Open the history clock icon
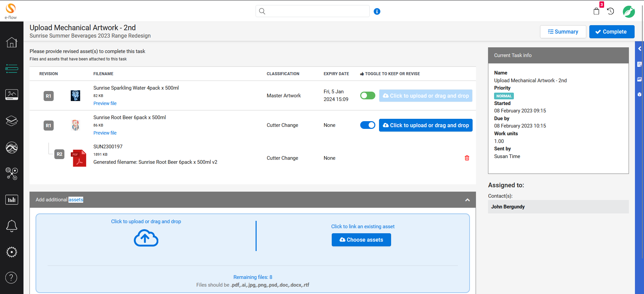 click(610, 11)
